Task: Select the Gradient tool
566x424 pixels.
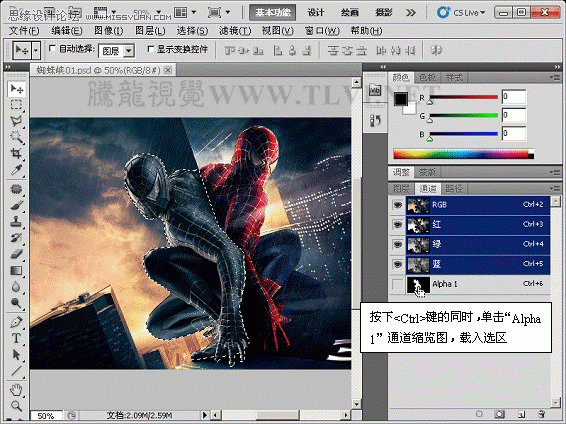Action: pos(16,270)
